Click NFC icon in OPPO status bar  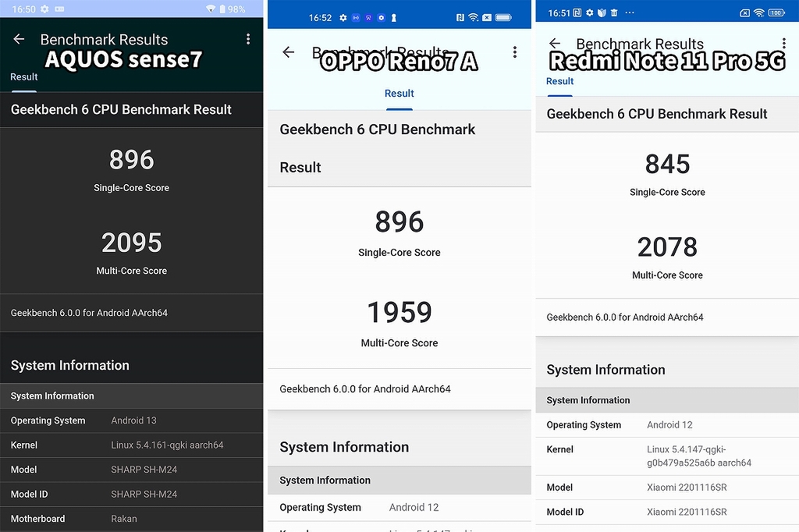coord(460,18)
